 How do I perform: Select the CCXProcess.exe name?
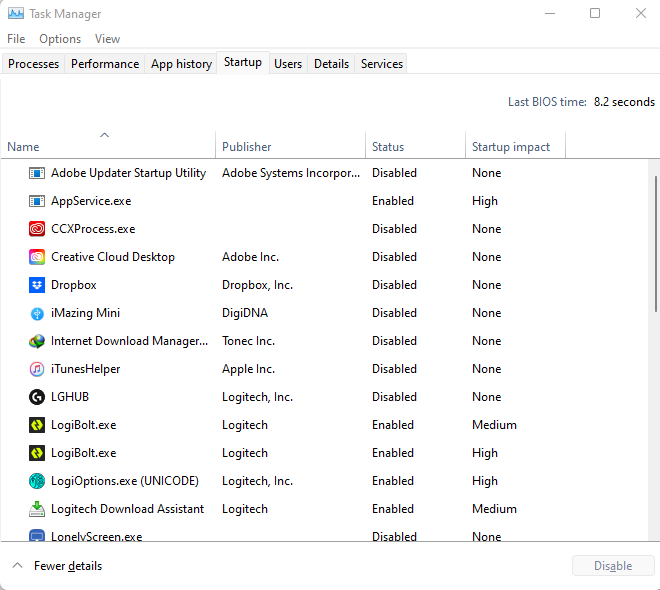tap(93, 229)
